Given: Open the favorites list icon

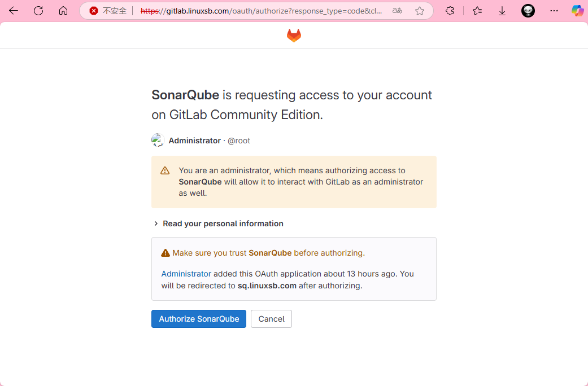Looking at the screenshot, I should [477, 11].
